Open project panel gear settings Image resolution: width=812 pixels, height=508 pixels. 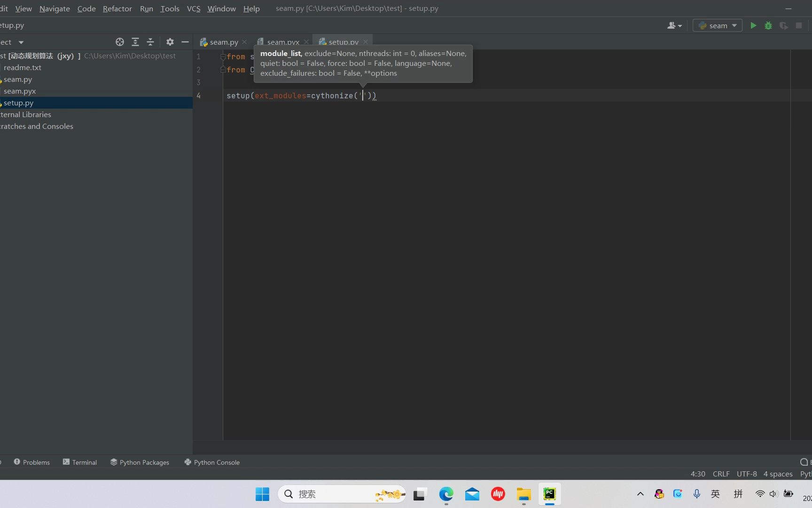[x=170, y=42]
